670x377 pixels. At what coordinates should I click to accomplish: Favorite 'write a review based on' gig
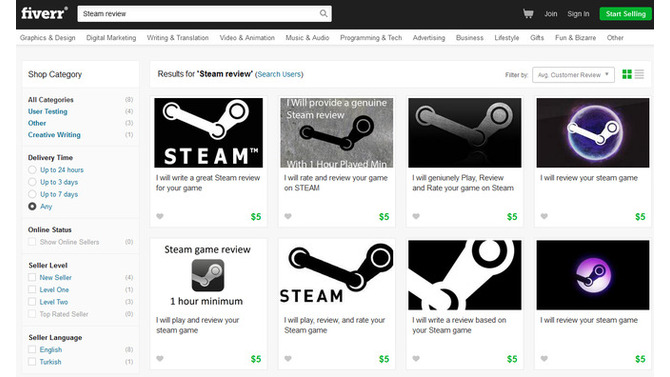pos(416,359)
